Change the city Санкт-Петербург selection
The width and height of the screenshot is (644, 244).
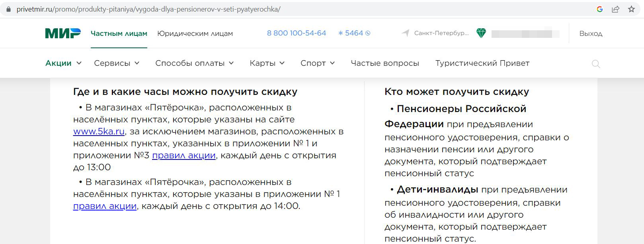(x=441, y=33)
